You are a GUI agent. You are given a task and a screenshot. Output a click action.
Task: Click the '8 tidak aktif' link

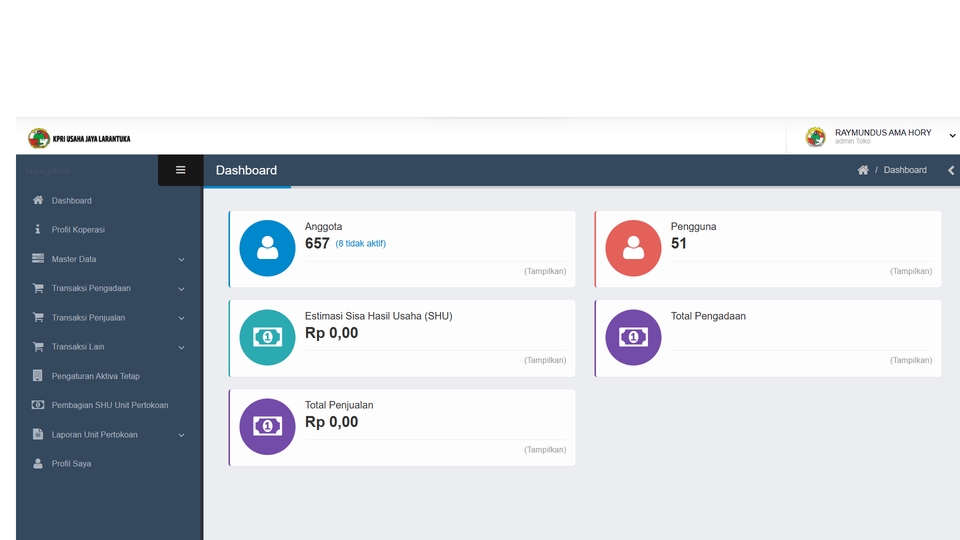click(x=361, y=243)
